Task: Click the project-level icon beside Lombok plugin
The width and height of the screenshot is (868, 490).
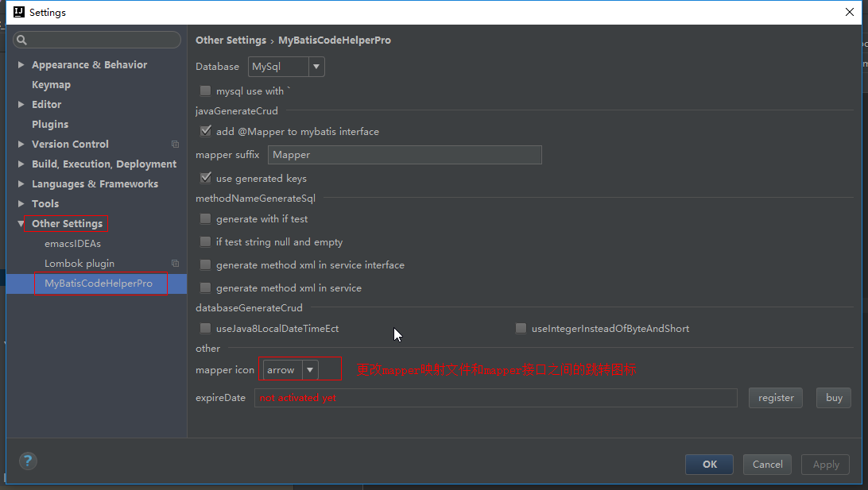Action: [175, 264]
